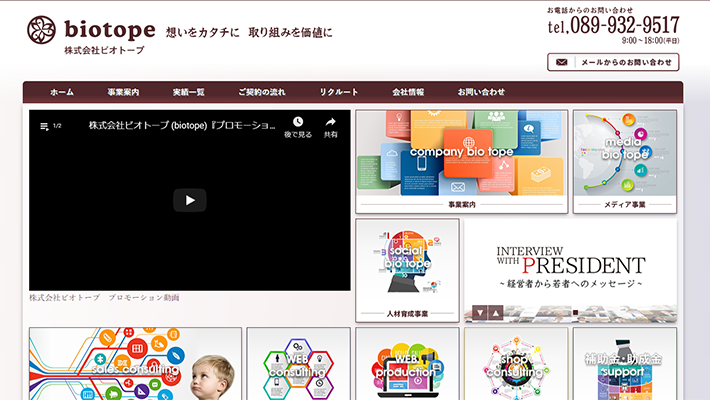Open ご契約の流れ menu item
710x400 pixels.
(x=262, y=92)
